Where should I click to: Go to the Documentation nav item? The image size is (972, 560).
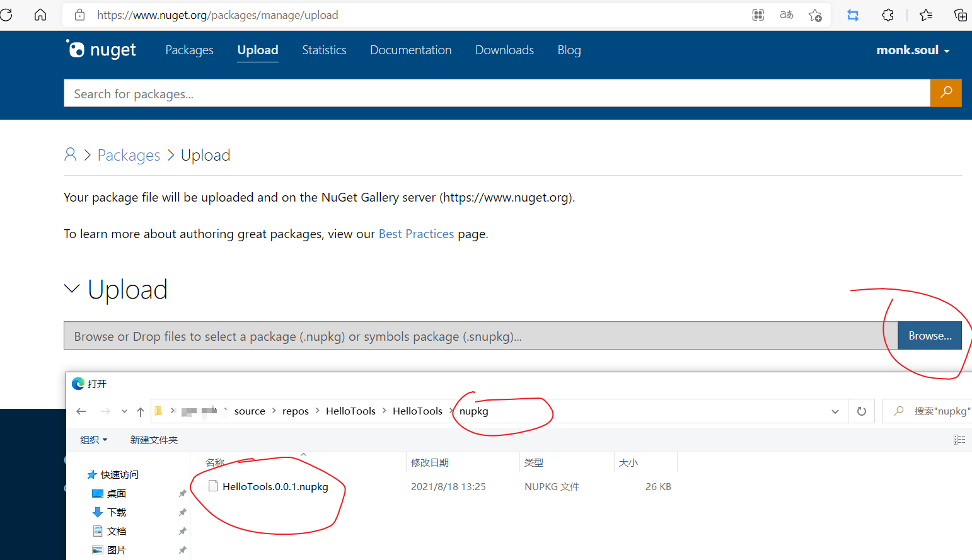tap(410, 50)
